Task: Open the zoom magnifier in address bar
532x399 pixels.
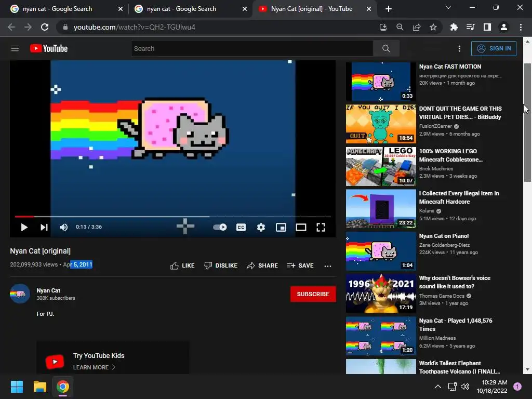Action: coord(400,27)
